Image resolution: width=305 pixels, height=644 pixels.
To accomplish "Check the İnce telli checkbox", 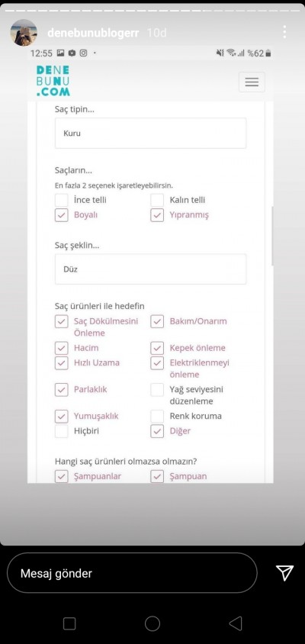I will (x=62, y=200).
